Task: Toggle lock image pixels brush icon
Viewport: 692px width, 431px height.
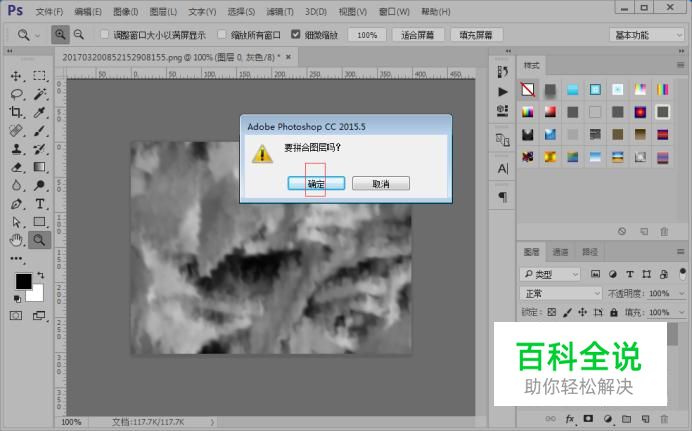Action: pos(567,312)
